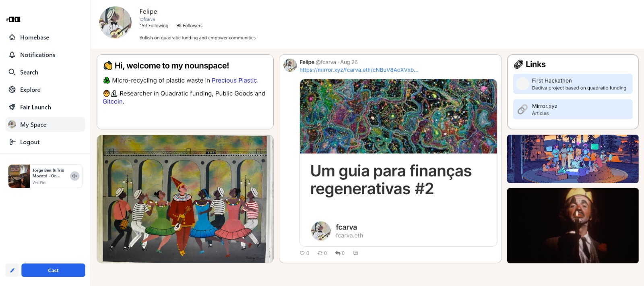Recast the post with recast icon
The width and height of the screenshot is (644, 286).
pyautogui.click(x=320, y=253)
